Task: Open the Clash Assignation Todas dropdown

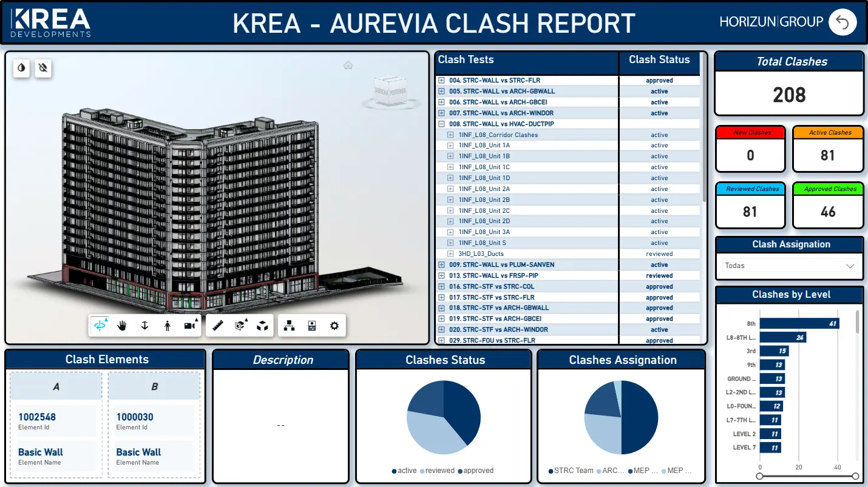Action: tap(789, 266)
